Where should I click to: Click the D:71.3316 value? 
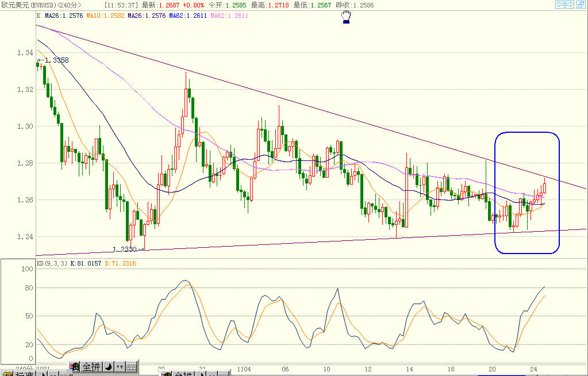pyautogui.click(x=120, y=263)
